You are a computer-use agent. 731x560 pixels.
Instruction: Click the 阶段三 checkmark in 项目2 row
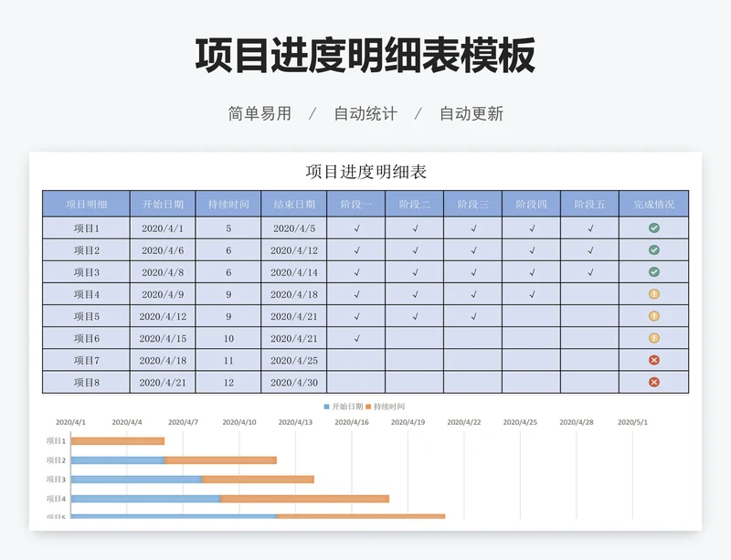(473, 250)
